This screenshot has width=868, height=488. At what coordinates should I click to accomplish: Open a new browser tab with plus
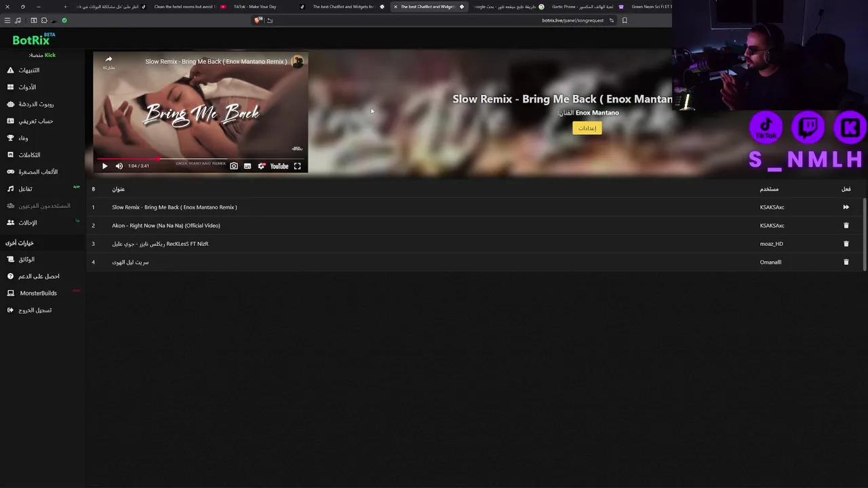click(x=65, y=7)
